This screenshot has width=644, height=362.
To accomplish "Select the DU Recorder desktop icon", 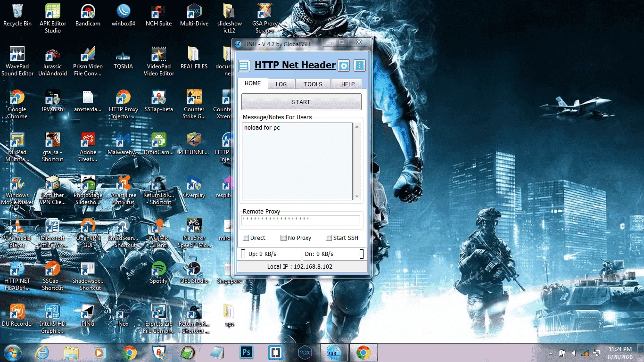I will [x=17, y=315].
